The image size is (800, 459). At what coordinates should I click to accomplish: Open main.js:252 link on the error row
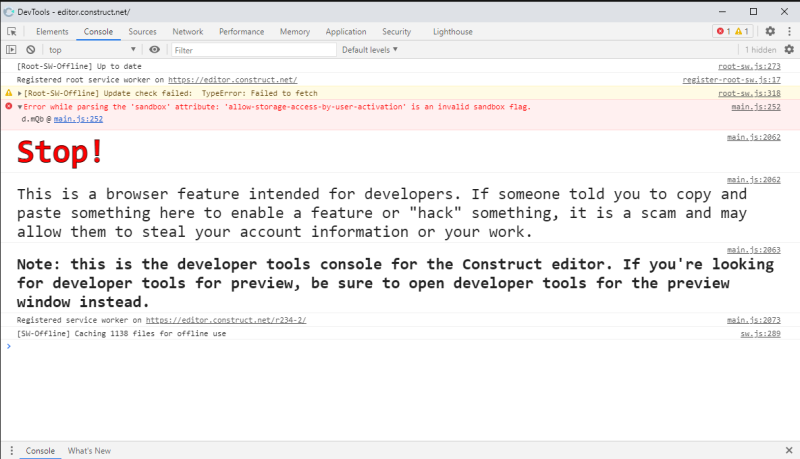pyautogui.click(x=756, y=107)
